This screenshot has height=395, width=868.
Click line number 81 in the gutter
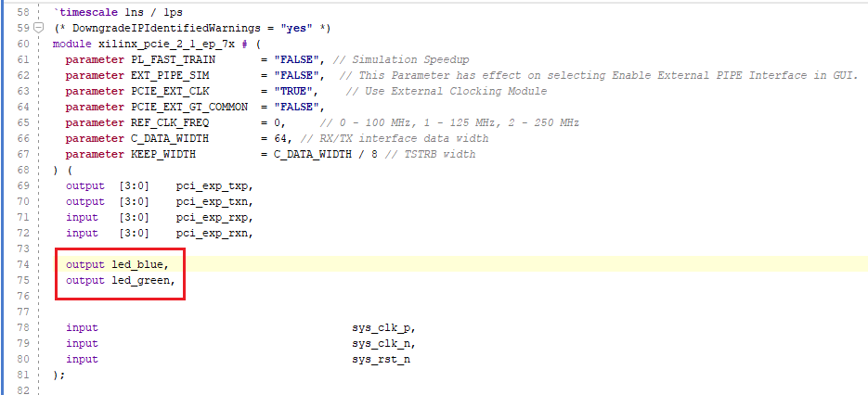tap(23, 375)
